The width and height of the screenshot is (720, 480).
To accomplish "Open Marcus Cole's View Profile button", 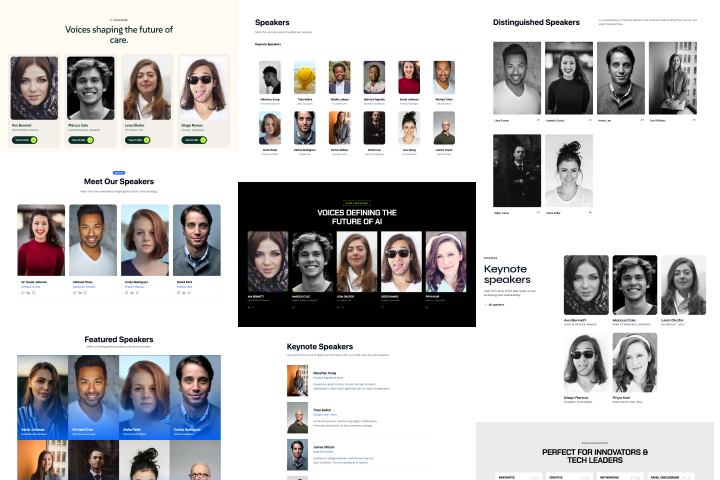I will (x=81, y=140).
